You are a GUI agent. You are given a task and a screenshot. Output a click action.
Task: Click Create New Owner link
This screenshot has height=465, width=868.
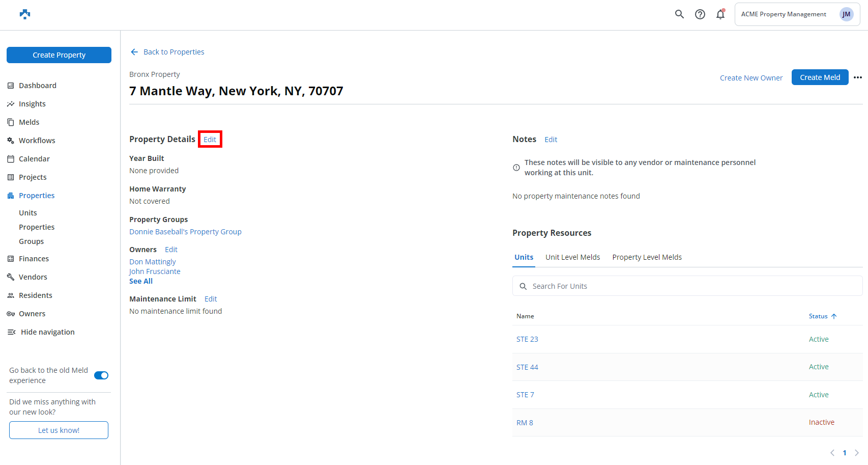coord(751,78)
